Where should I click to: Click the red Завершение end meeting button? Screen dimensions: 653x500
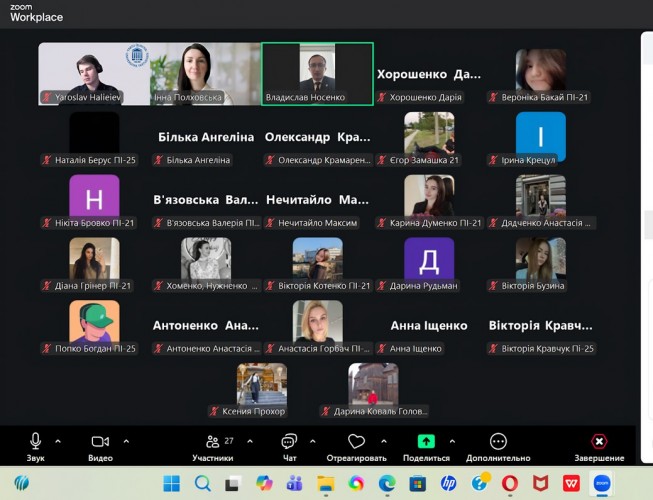(599, 441)
